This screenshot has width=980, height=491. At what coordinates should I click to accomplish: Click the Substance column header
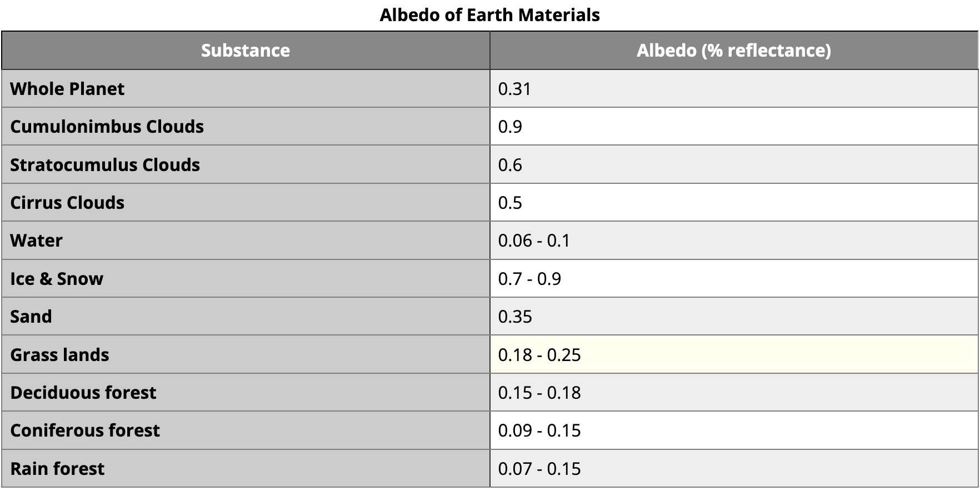[245, 51]
